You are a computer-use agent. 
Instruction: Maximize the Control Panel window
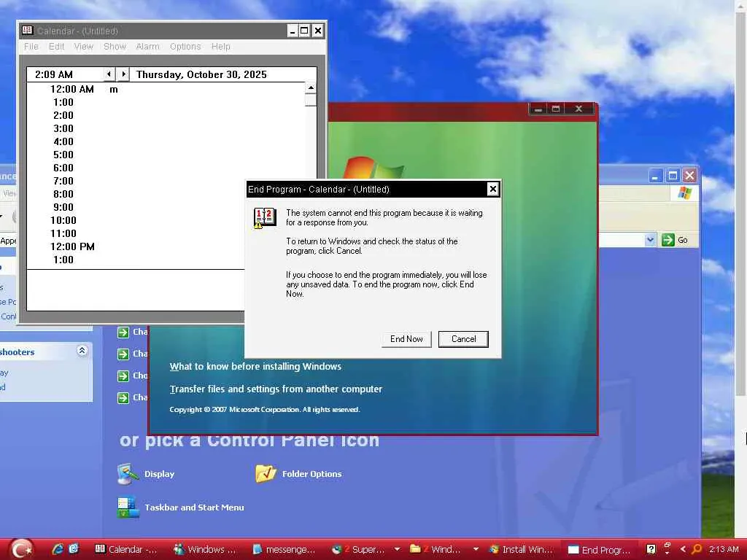coord(673,176)
